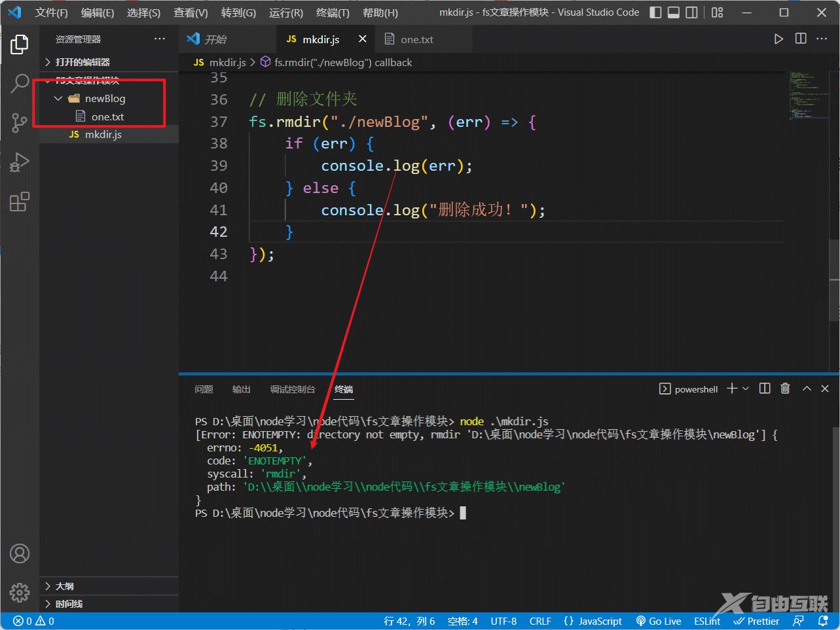Image resolution: width=840 pixels, height=630 pixels.
Task: Open the terminal launch profile dropdown arrow
Action: tap(745, 389)
